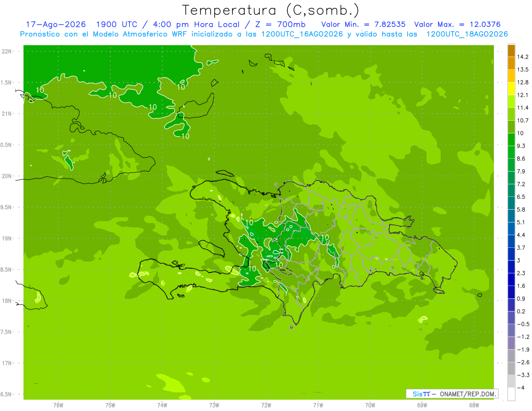Click the '12.1' color scale label
Image resolution: width=532 pixels, height=411 pixels.
coord(523,95)
